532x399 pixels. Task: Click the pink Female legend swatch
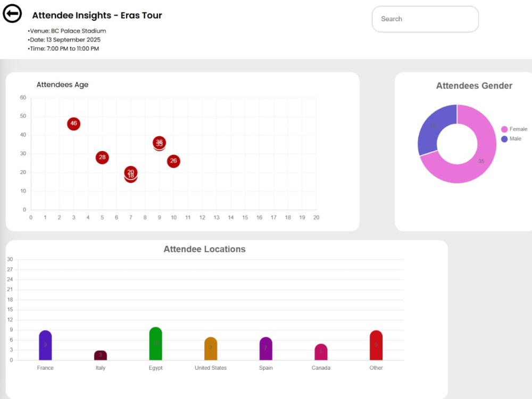504,129
